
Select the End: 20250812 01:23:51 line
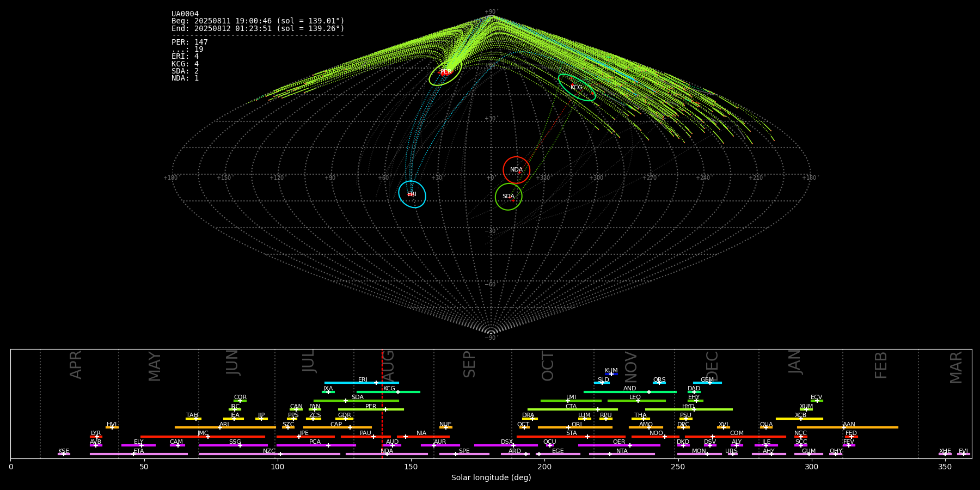click(258, 28)
